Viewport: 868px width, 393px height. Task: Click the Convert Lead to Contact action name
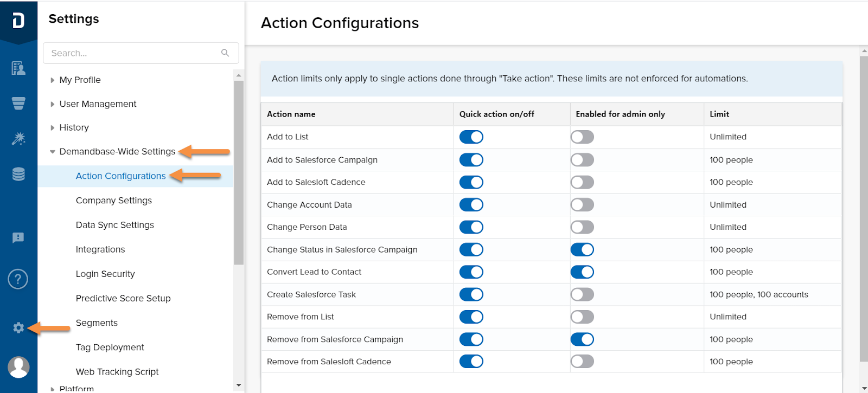pyautogui.click(x=314, y=272)
